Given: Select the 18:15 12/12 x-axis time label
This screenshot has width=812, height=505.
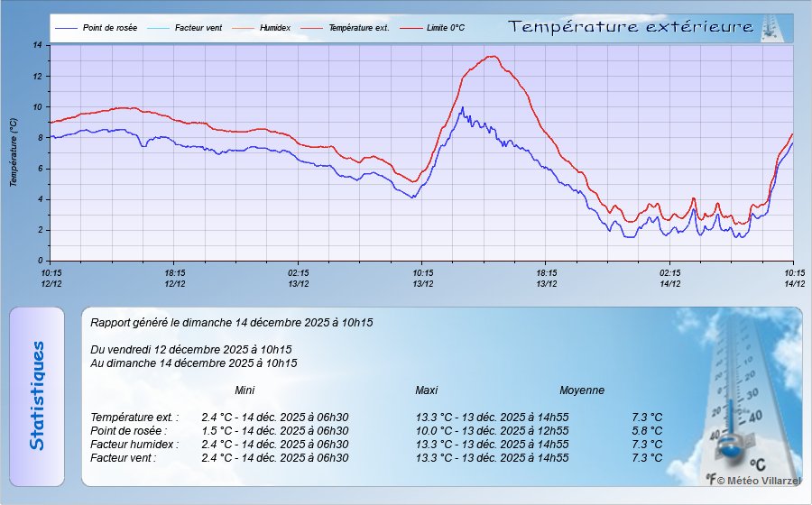Looking at the screenshot, I should [175, 278].
